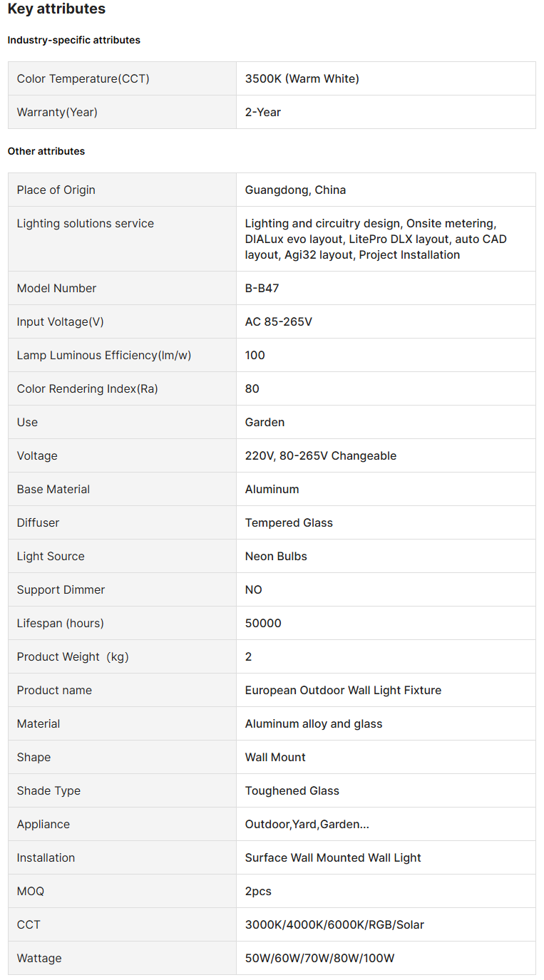
Task: Click the Industry-specific attributes subheading
Action: [x=73, y=40]
